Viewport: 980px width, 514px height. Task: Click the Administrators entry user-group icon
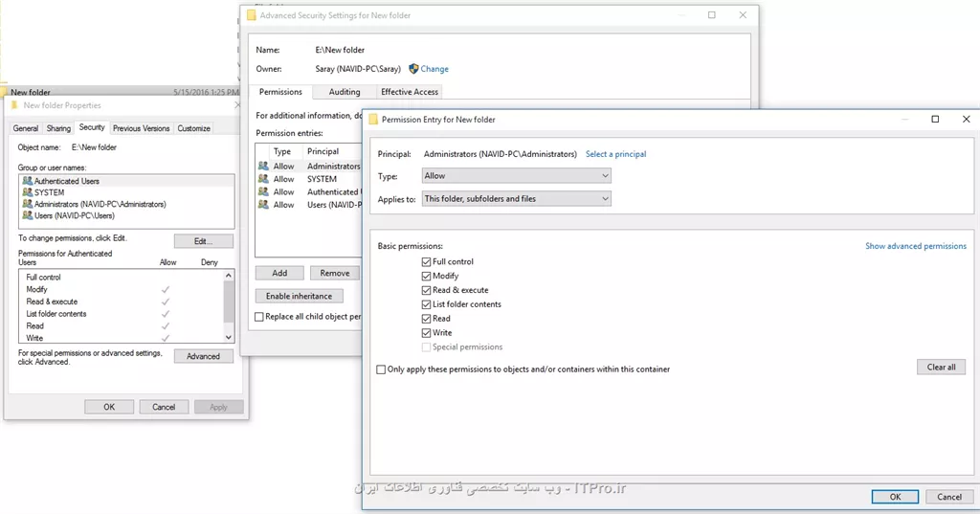click(x=263, y=166)
